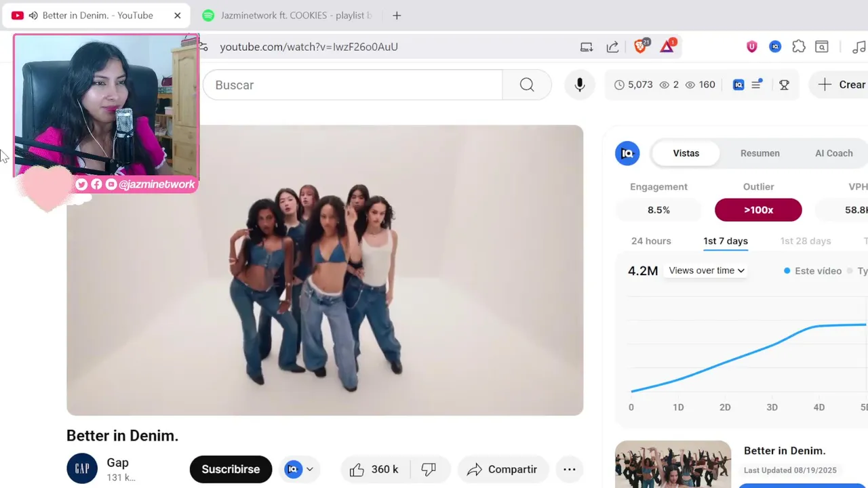868x488 pixels.
Task: Click in the Buscar search field
Action: (353, 85)
